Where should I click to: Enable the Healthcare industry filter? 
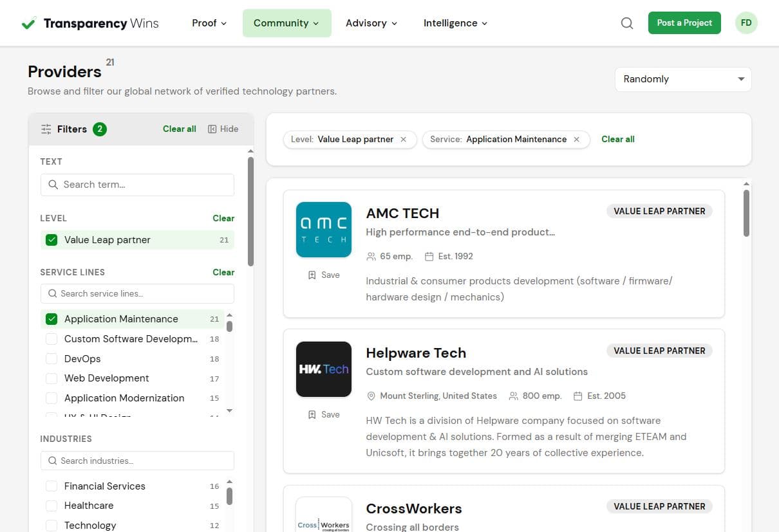tap(52, 506)
